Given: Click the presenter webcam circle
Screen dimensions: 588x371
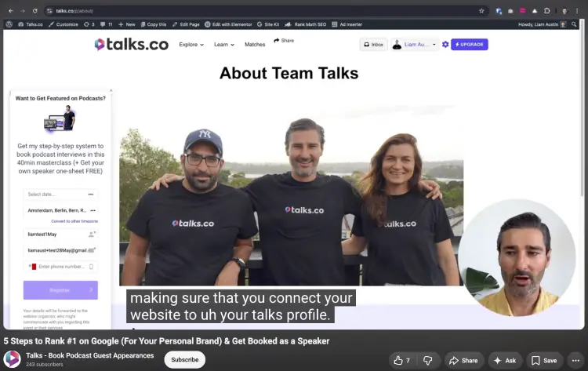Looking at the screenshot, I should pyautogui.click(x=517, y=258).
